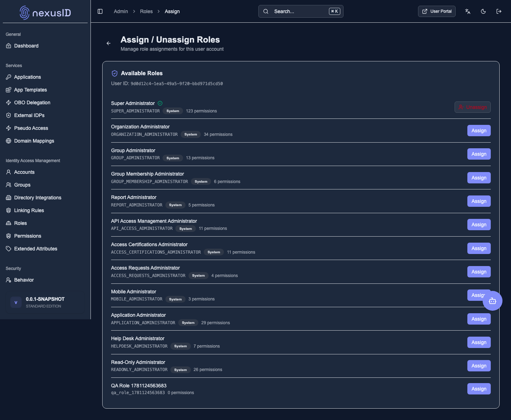This screenshot has height=420, width=511.
Task: Assign the Report Administrator role
Action: point(479,201)
